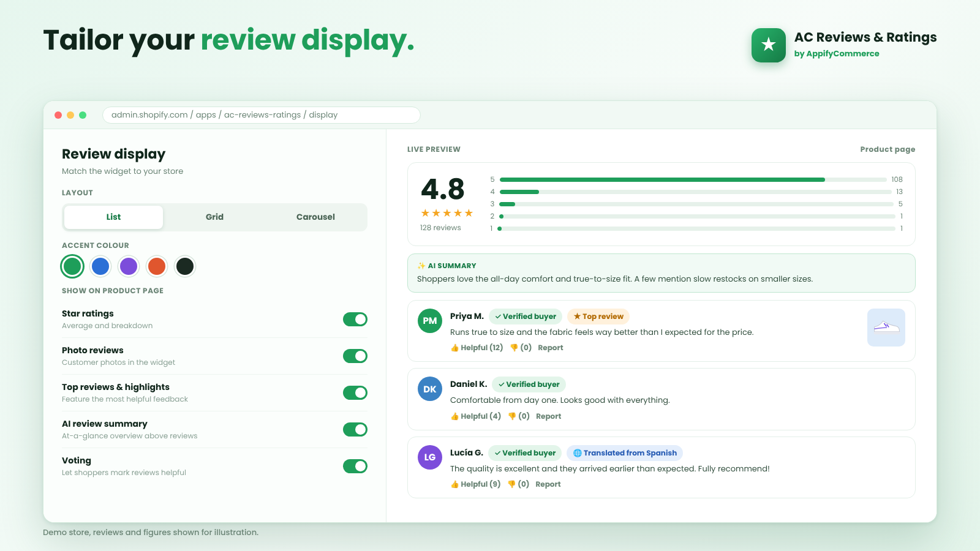This screenshot has width=980, height=551.
Task: Select the List layout tab
Action: point(113,217)
